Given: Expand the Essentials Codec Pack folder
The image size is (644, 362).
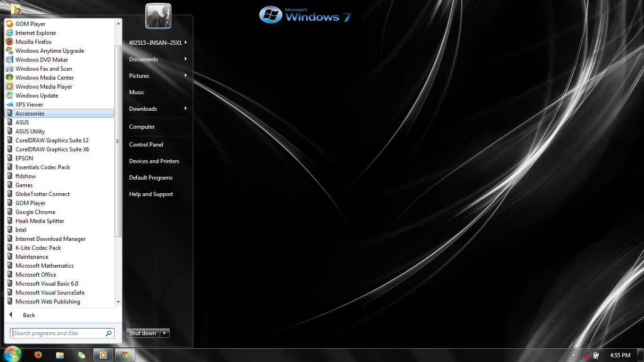Looking at the screenshot, I should click(x=59, y=167).
